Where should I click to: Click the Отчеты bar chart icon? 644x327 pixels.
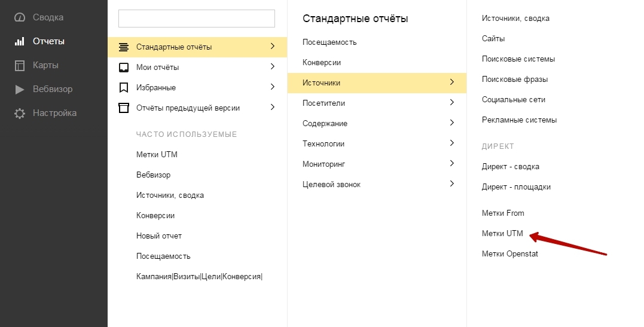click(x=20, y=42)
